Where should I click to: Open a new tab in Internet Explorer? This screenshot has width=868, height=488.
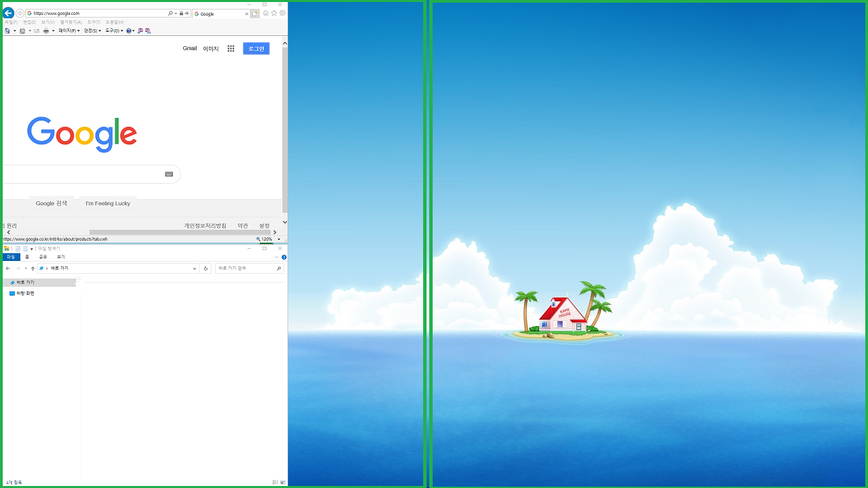(x=255, y=14)
